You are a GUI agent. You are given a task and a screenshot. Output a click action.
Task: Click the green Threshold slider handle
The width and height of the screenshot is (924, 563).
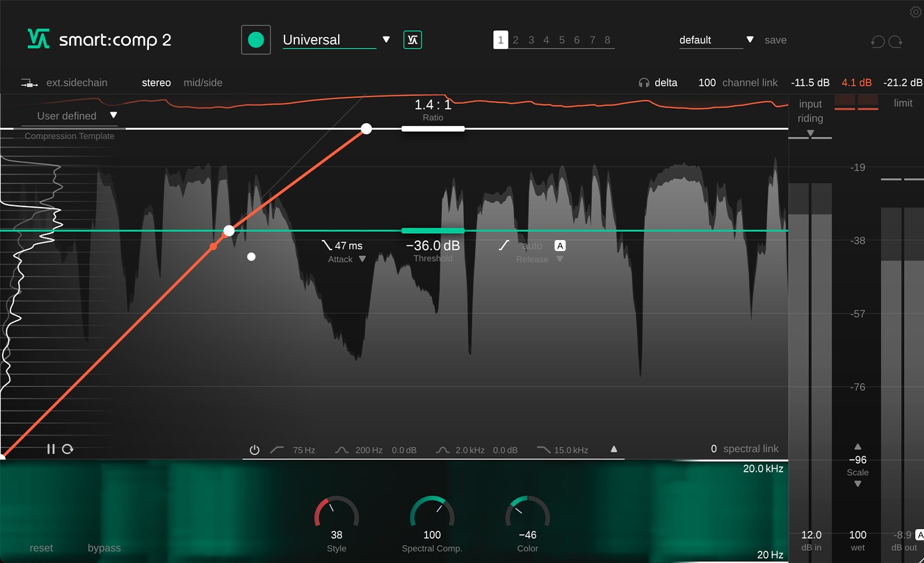433,231
